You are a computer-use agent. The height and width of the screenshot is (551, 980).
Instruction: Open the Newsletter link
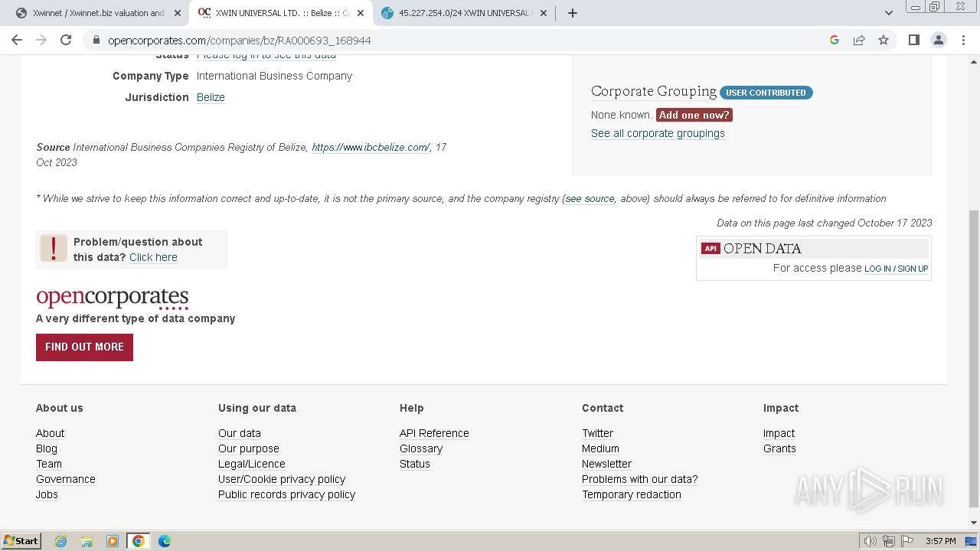[x=607, y=464]
